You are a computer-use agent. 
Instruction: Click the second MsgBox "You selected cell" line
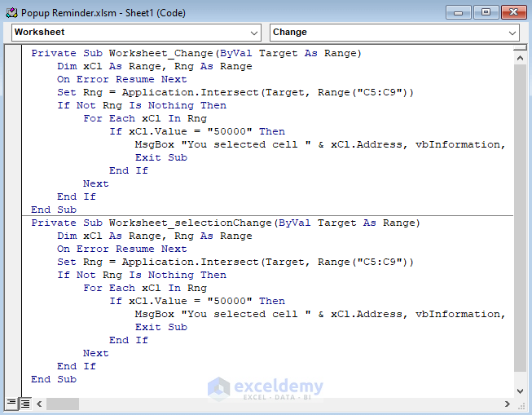tap(320, 314)
